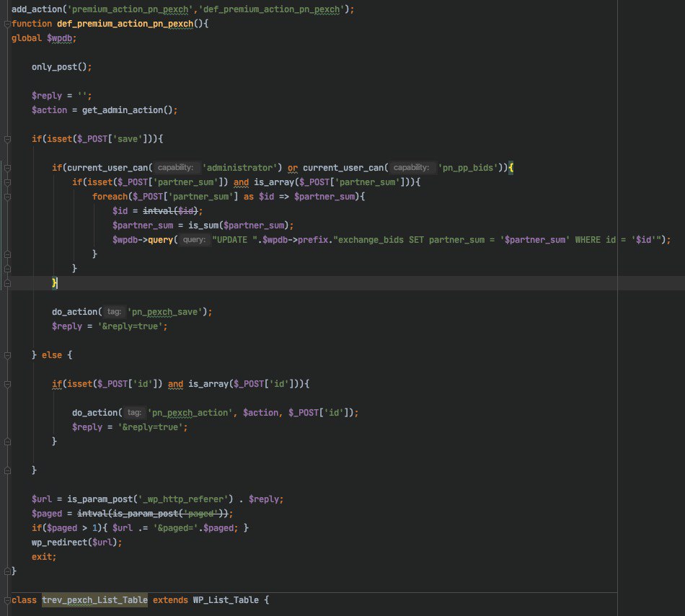Click the 'exit;' statement
This screenshot has height=616, width=685.
click(44, 557)
